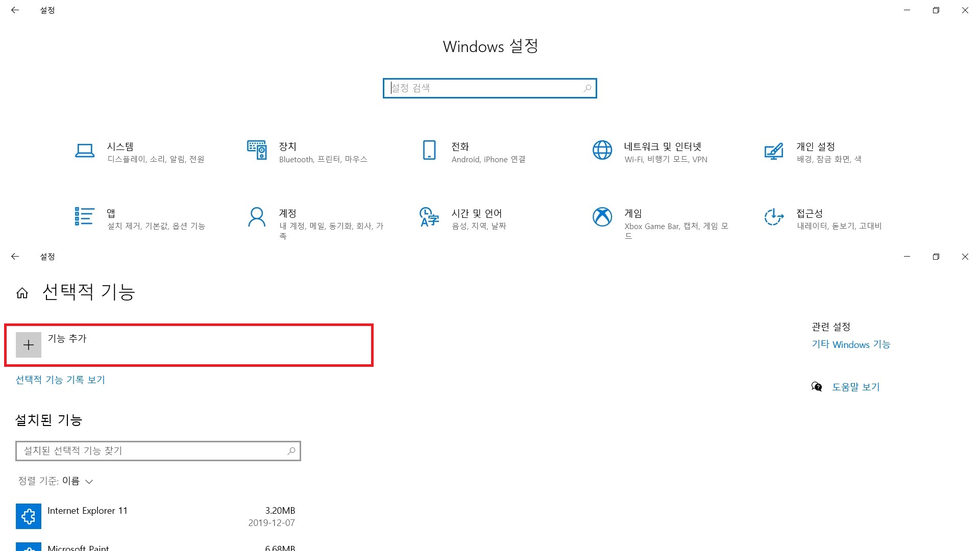The height and width of the screenshot is (551, 980).
Task: Open the Personalization (개인 설정) icon
Action: click(774, 152)
